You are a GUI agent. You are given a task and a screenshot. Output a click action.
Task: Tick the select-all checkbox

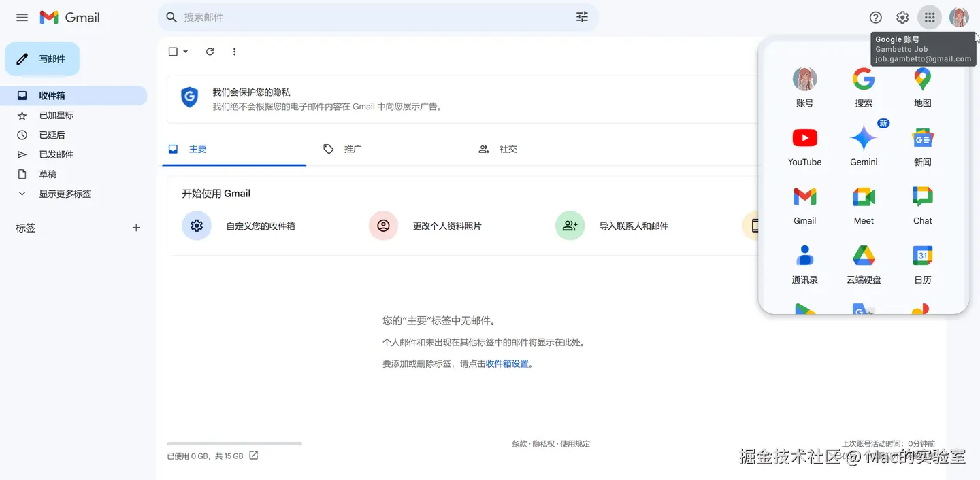coord(173,52)
